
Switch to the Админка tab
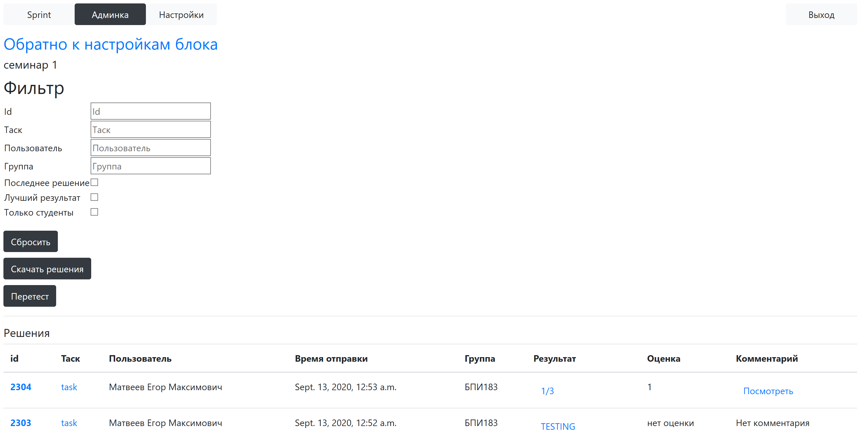click(x=110, y=15)
